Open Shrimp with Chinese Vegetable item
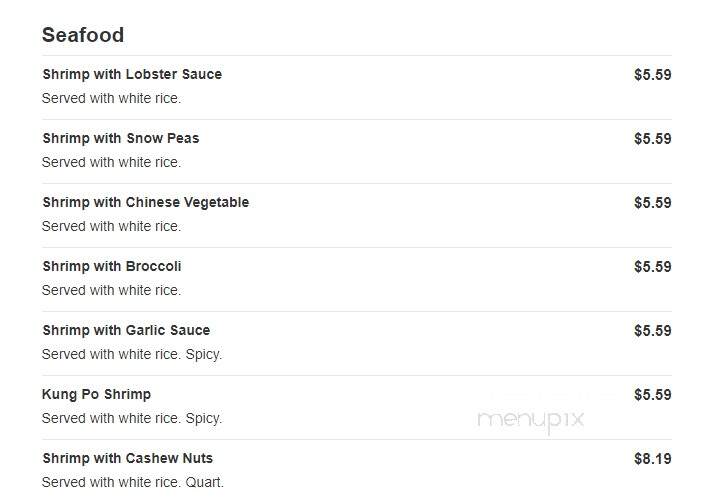 tap(146, 202)
